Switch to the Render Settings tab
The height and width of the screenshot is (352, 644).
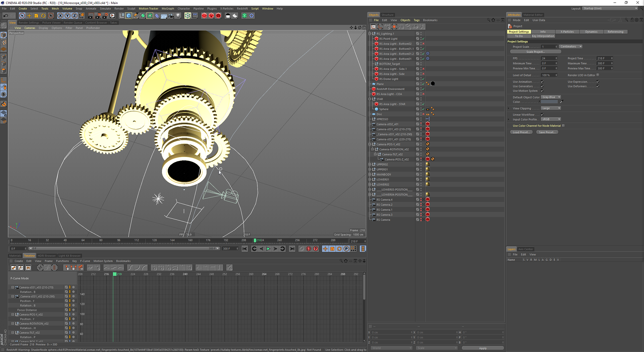[x=29, y=23]
